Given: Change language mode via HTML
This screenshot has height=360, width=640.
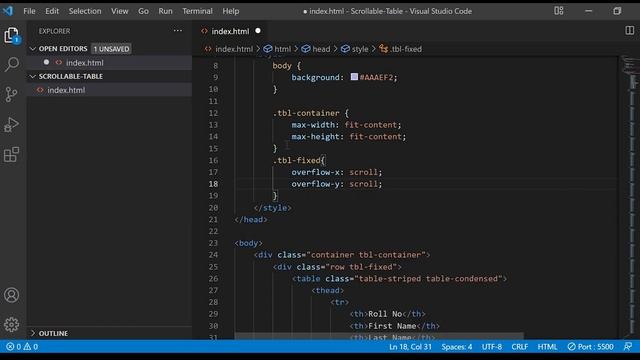Looking at the screenshot, I should [x=547, y=347].
